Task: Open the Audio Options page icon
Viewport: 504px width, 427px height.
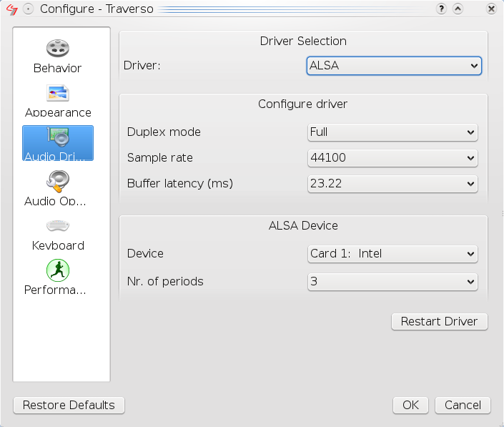Action: click(x=58, y=181)
